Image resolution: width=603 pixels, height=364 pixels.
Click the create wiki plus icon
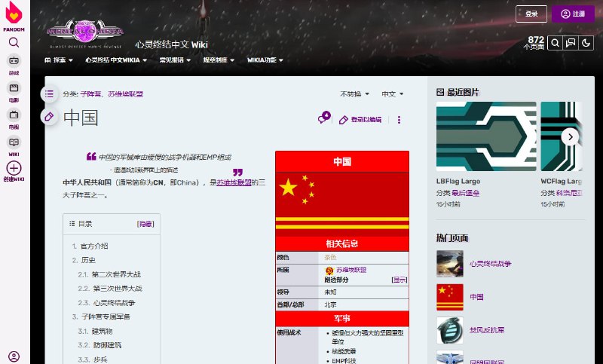[x=14, y=168]
